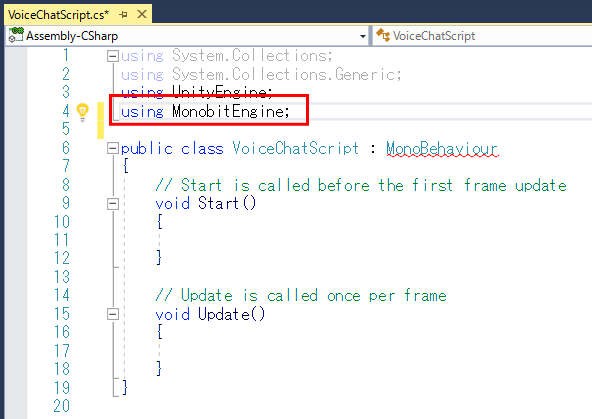This screenshot has width=592, height=419.
Task: Open the Assembly-CSharp dropdown arrow
Action: (362, 36)
